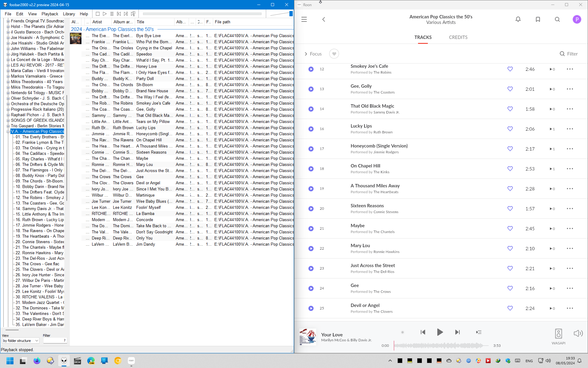Image resolution: width=588 pixels, height=368 pixels.
Task: Click the foobar2000 Play toolbar button
Action: 105,14
